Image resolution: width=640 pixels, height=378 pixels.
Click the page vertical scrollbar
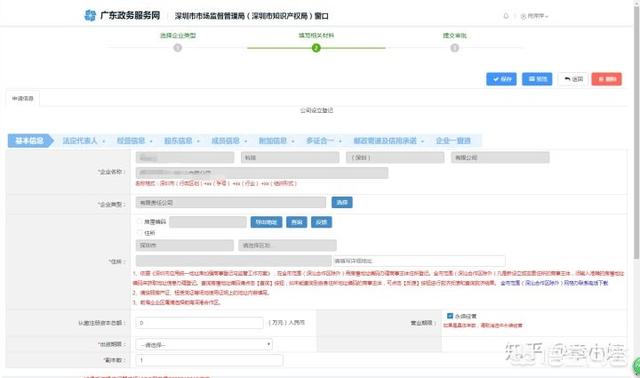pyautogui.click(x=636, y=131)
